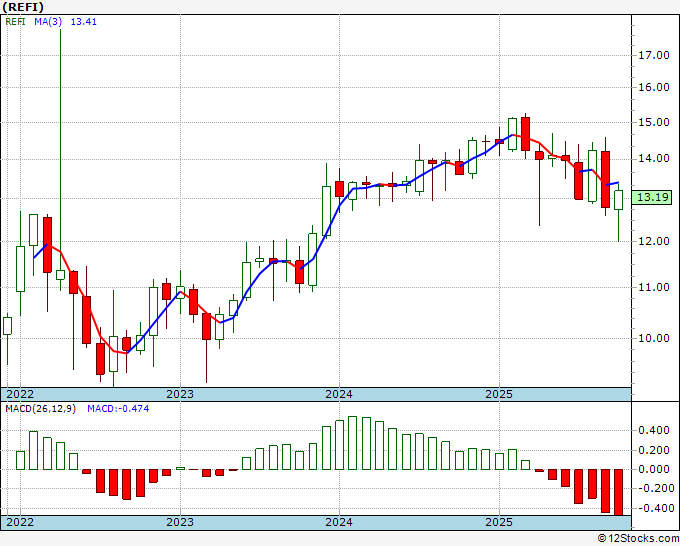
Task: Click the -0.200 MACD axis label
Action: (654, 489)
